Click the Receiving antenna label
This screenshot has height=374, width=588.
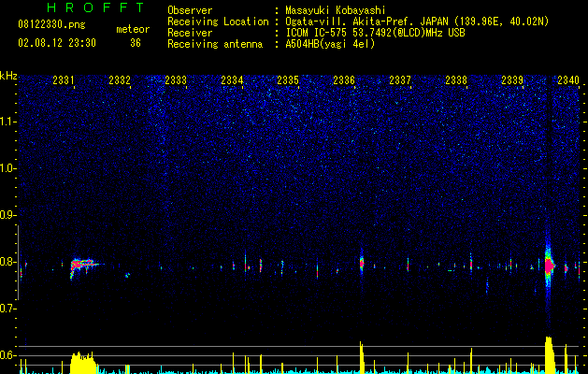[215, 44]
